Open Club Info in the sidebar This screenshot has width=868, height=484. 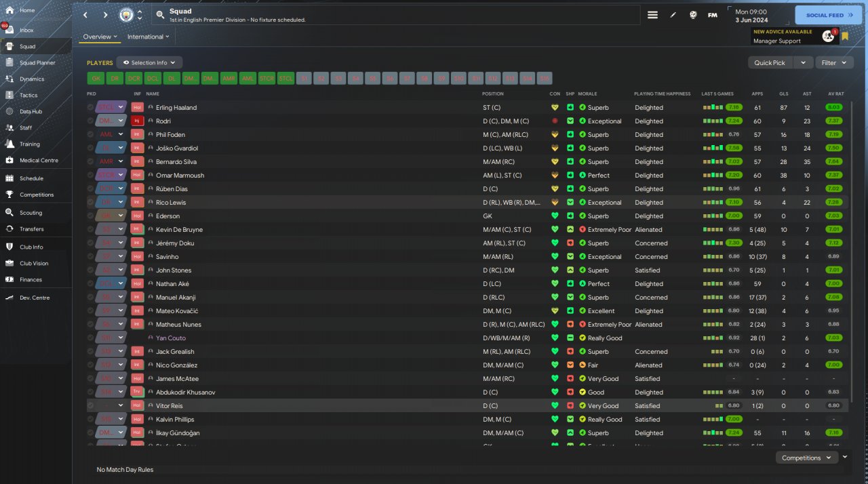click(31, 247)
